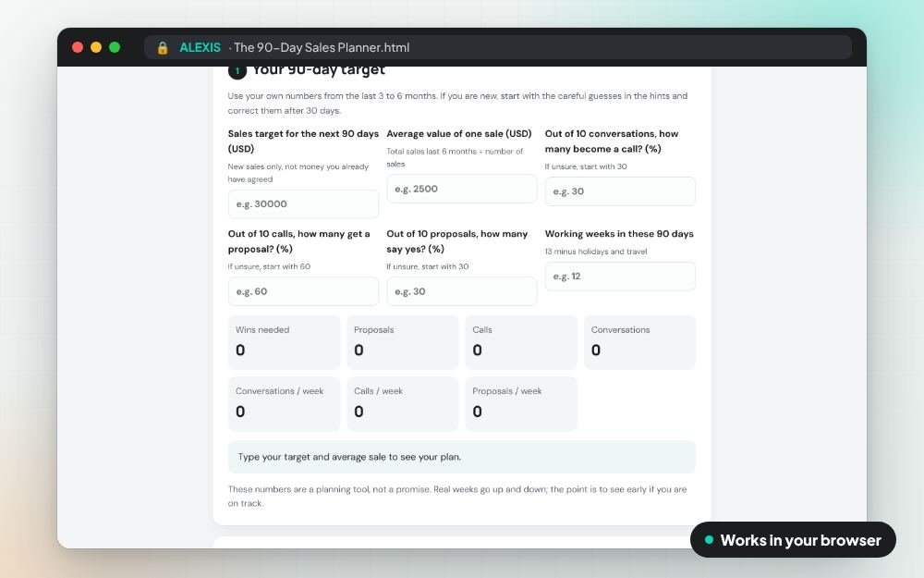Screen dimensions: 924x578
Task: Click 'Average value of one sale (USD)' label
Action: tap(459, 134)
